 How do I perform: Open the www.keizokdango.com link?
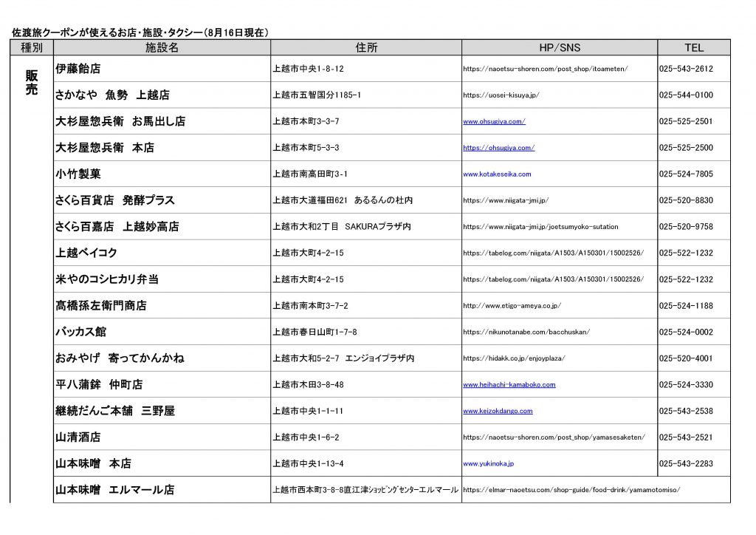[498, 411]
